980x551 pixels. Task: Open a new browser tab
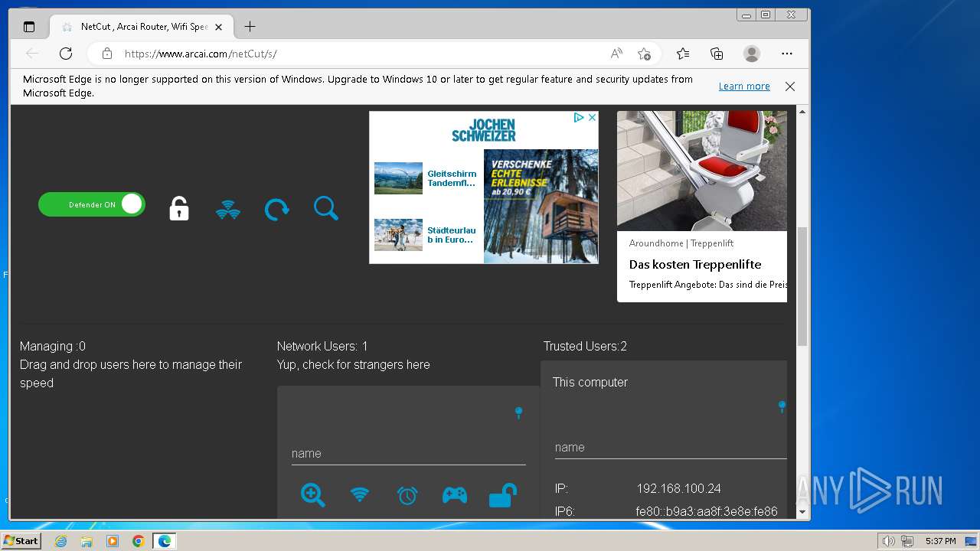pos(250,27)
